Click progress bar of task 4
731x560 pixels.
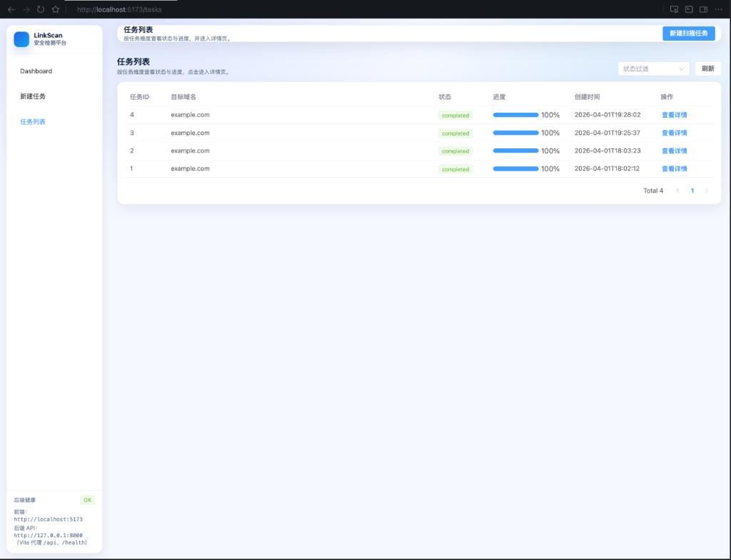tap(515, 115)
